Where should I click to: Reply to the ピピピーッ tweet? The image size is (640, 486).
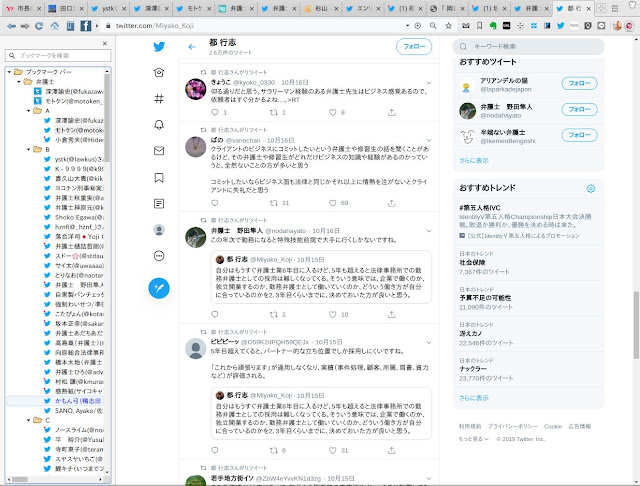coord(215,450)
